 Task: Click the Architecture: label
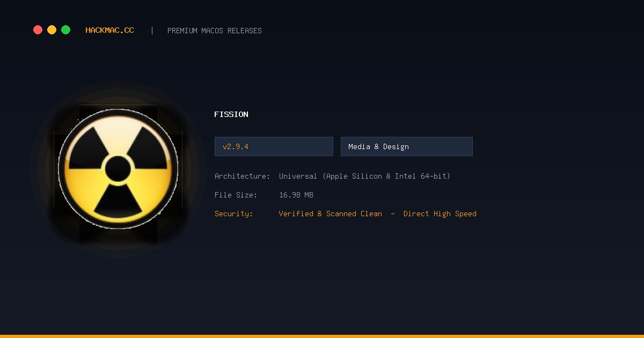click(x=243, y=176)
